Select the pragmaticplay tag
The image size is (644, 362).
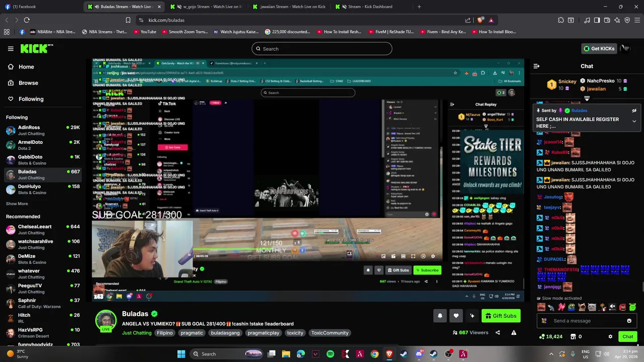[x=263, y=333]
